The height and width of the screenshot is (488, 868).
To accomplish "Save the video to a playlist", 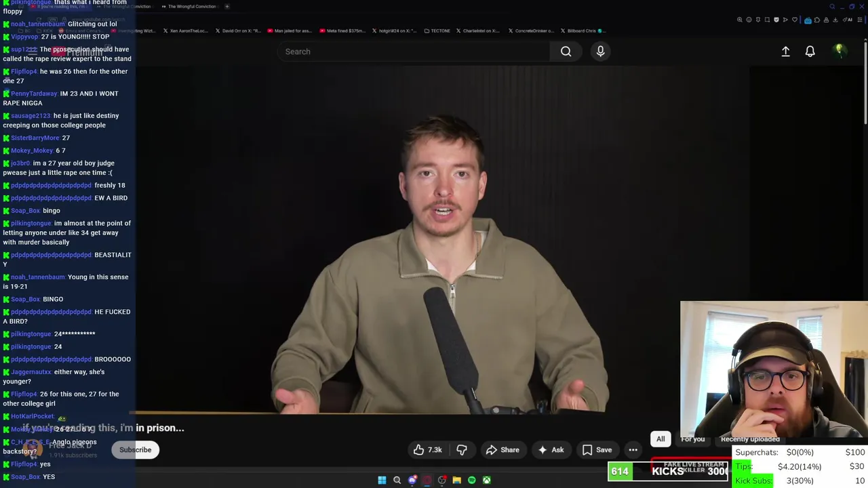I will click(x=597, y=450).
